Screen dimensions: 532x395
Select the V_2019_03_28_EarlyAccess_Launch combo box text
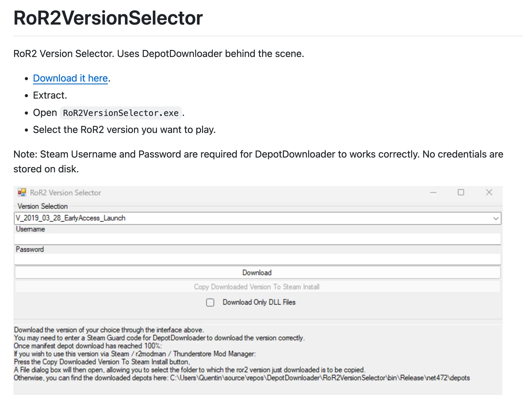coord(71,218)
